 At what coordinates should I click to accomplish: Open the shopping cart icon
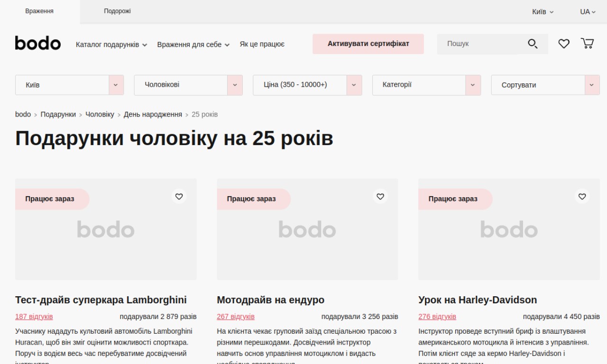pos(587,44)
